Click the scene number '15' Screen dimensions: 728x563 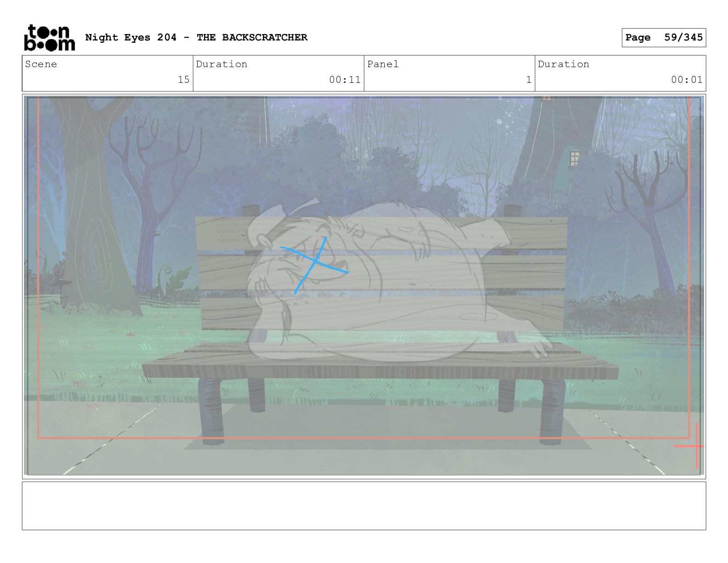(184, 80)
